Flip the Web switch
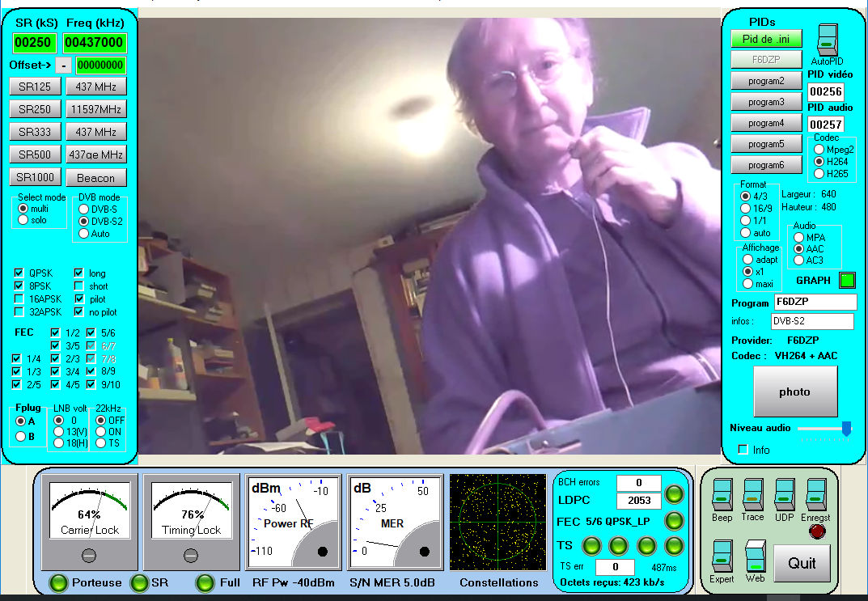Screen dimensions: 868x601 pyautogui.click(x=755, y=556)
